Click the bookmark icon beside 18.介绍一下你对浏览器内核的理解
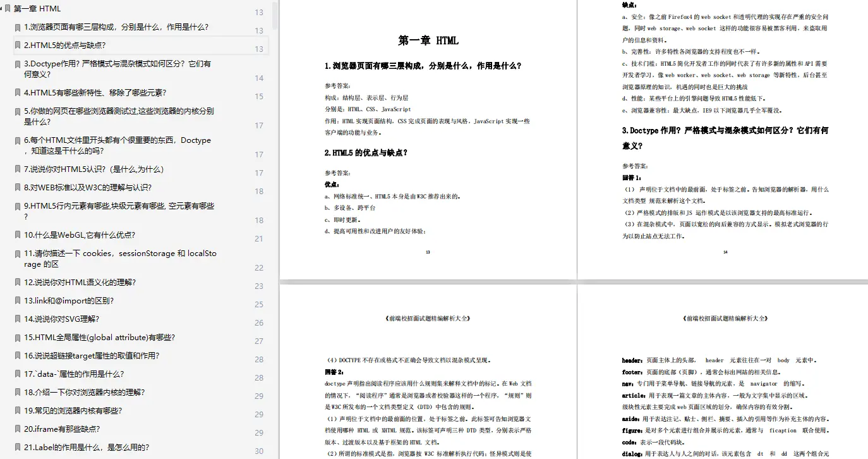The image size is (868, 459). (x=18, y=392)
